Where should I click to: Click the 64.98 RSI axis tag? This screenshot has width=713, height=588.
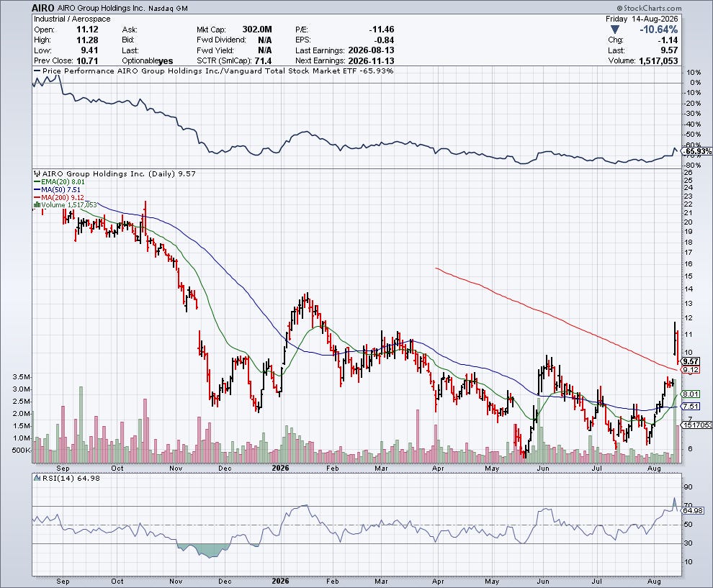pos(693,511)
